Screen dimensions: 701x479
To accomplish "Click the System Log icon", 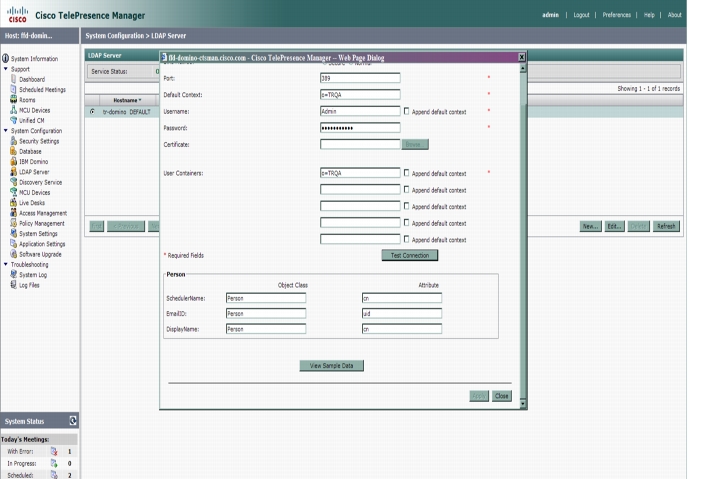I will point(13,275).
